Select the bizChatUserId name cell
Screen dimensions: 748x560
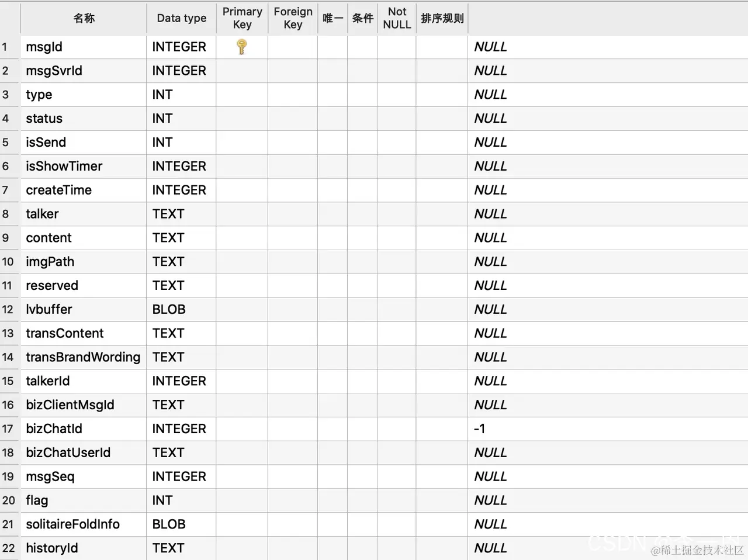[84, 453]
